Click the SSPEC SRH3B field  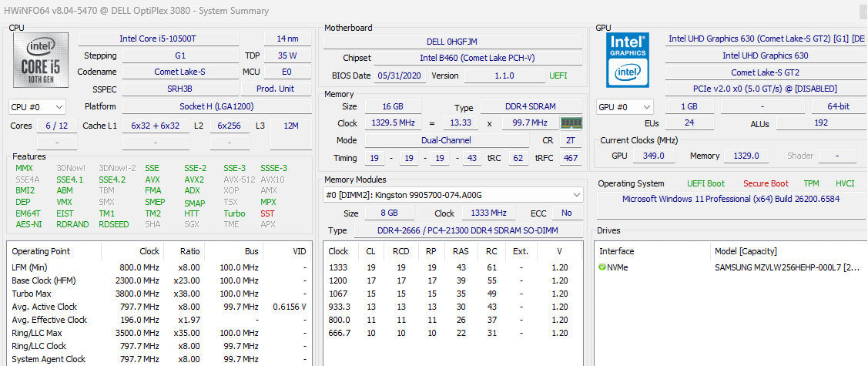180,89
